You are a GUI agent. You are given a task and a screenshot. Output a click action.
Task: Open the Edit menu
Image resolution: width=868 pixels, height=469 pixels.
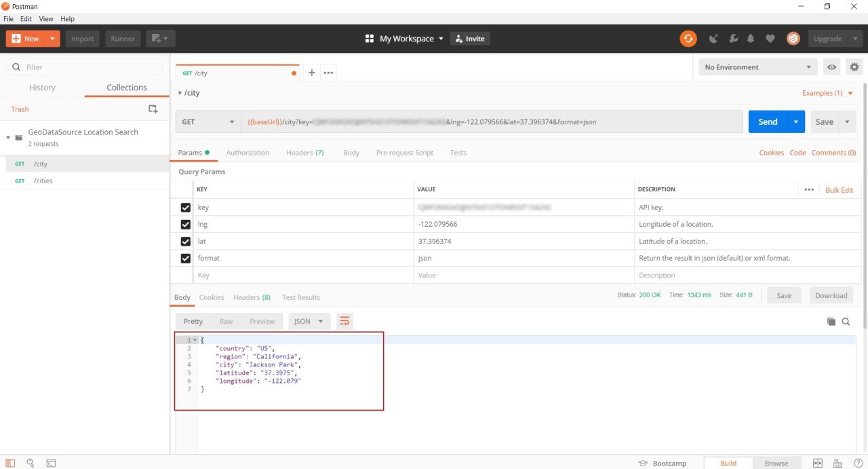26,19
